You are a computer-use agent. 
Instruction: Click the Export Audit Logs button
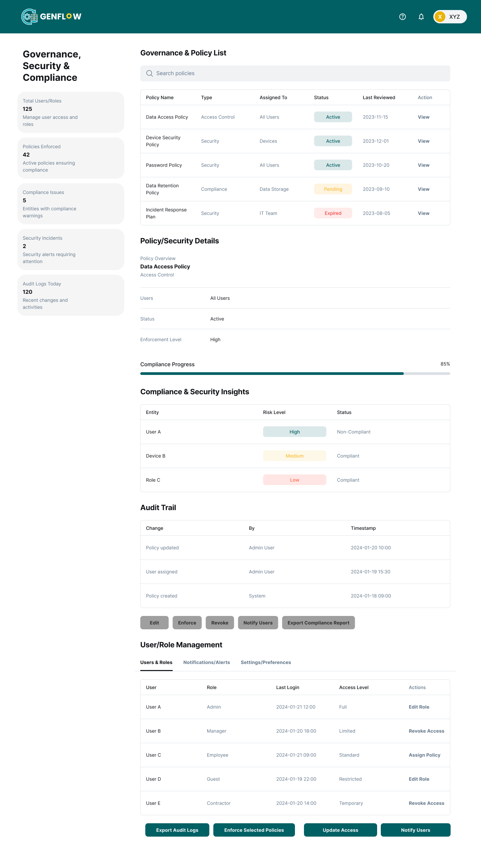click(x=177, y=830)
